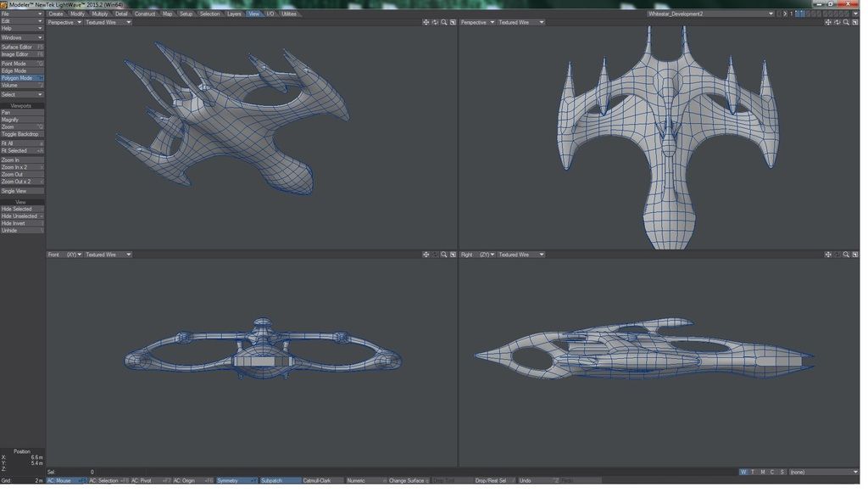
Task: Click the Hide Selected button
Action: point(22,209)
